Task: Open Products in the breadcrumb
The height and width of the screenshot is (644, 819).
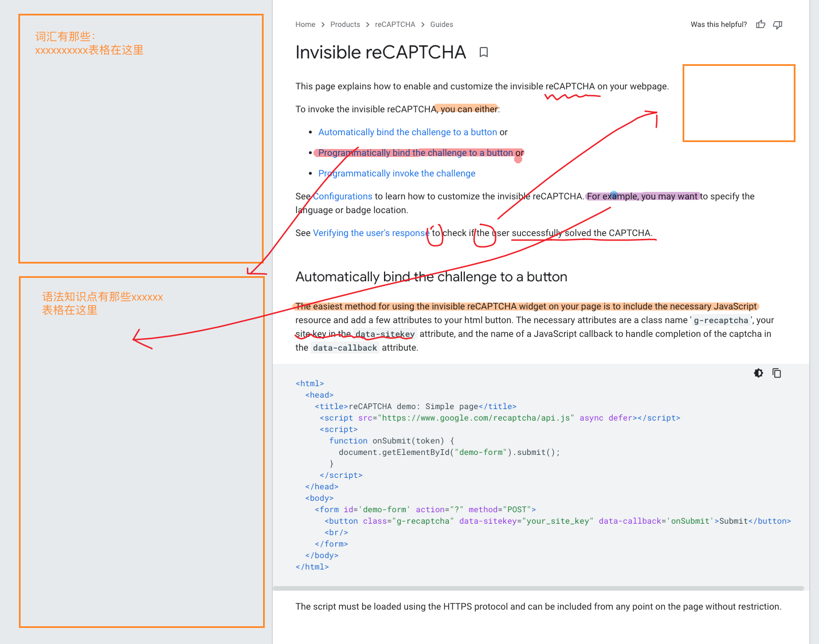Action: point(345,25)
